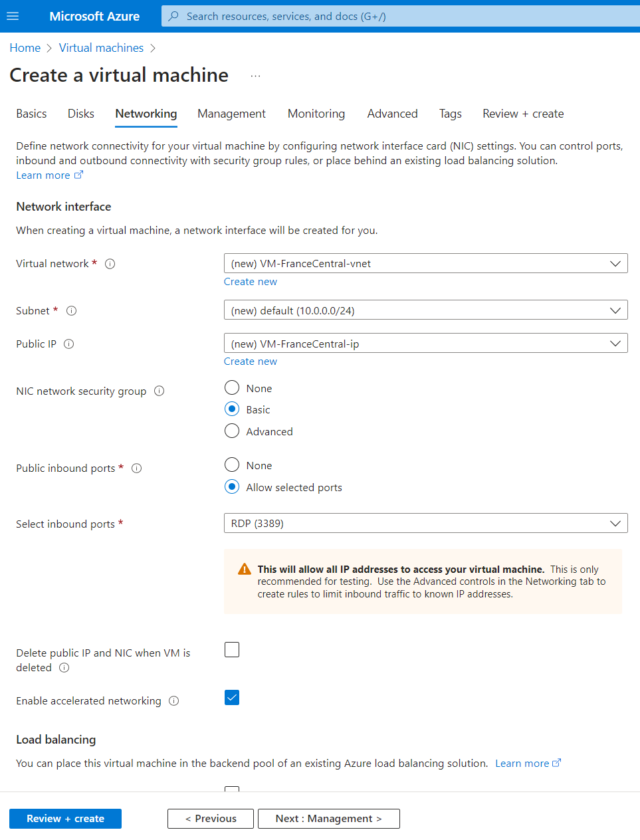This screenshot has height=840, width=640.
Task: Open the hamburger portal menu
Action: click(x=13, y=16)
